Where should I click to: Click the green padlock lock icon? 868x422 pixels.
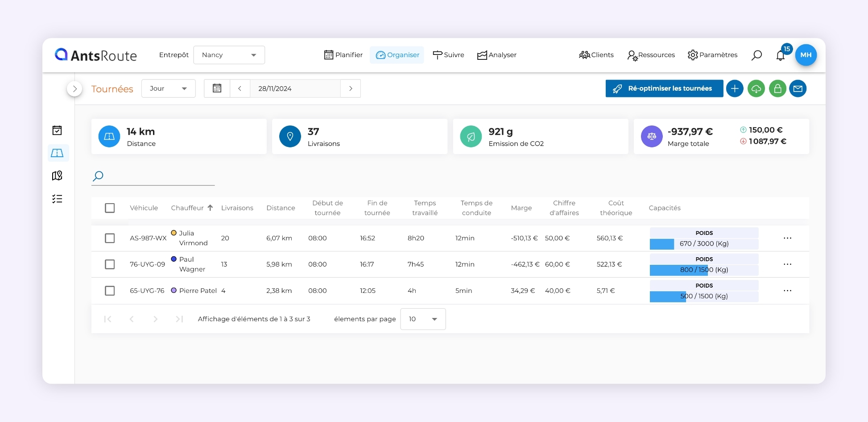pos(777,89)
